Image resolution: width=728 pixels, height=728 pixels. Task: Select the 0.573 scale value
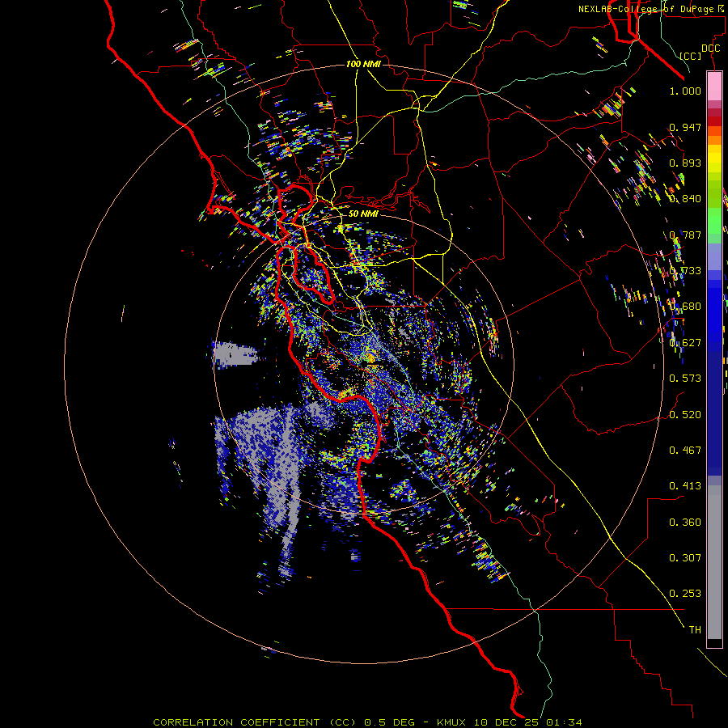685,379
